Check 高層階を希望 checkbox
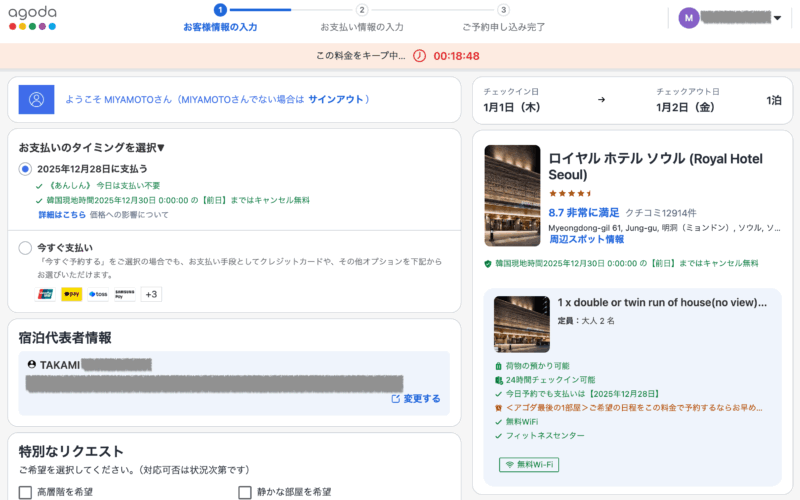 tap(25, 492)
